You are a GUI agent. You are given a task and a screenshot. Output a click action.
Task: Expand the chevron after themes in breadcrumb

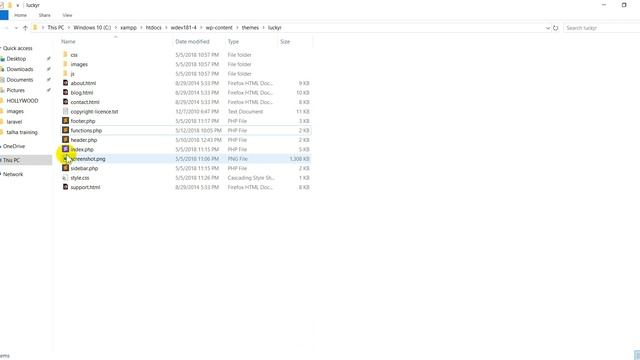(264, 28)
